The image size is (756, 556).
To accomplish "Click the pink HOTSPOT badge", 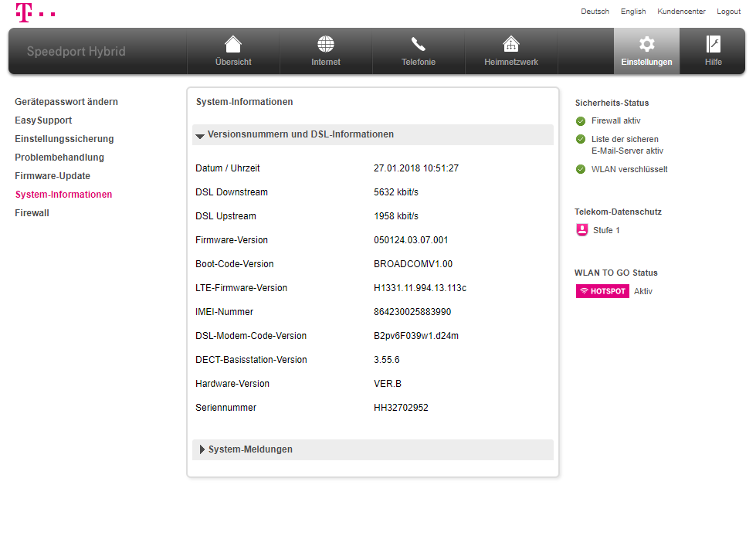I will pyautogui.click(x=602, y=291).
